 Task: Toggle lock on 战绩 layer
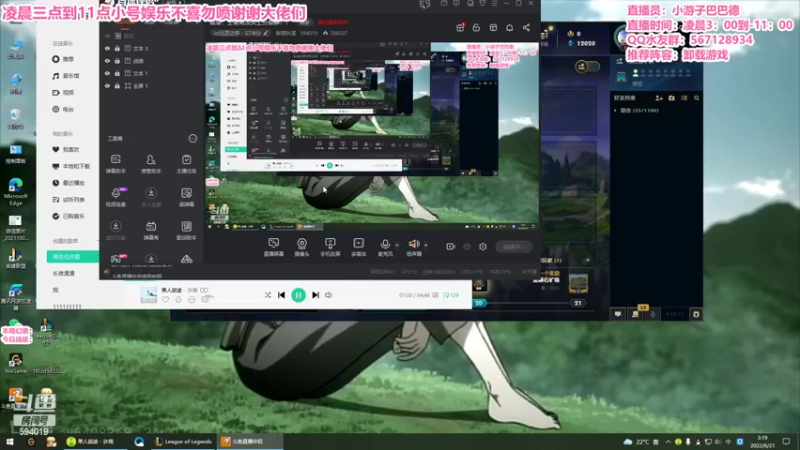click(x=117, y=61)
